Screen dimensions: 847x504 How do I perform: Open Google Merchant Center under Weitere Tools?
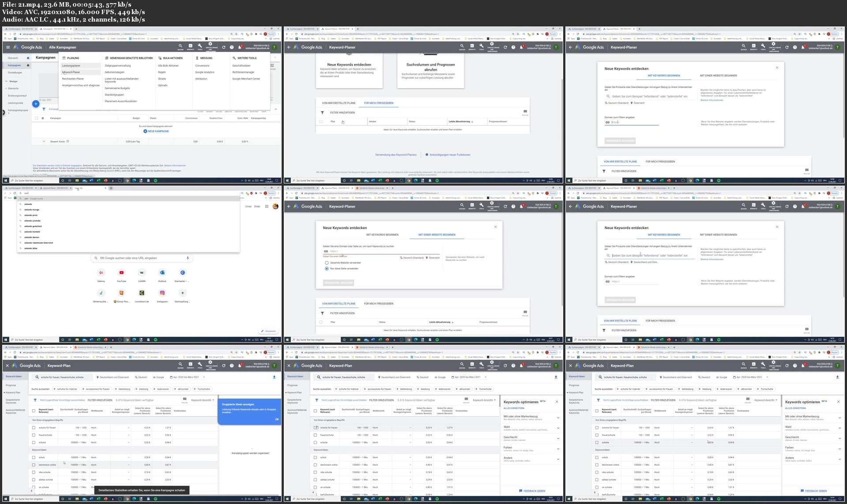(246, 79)
